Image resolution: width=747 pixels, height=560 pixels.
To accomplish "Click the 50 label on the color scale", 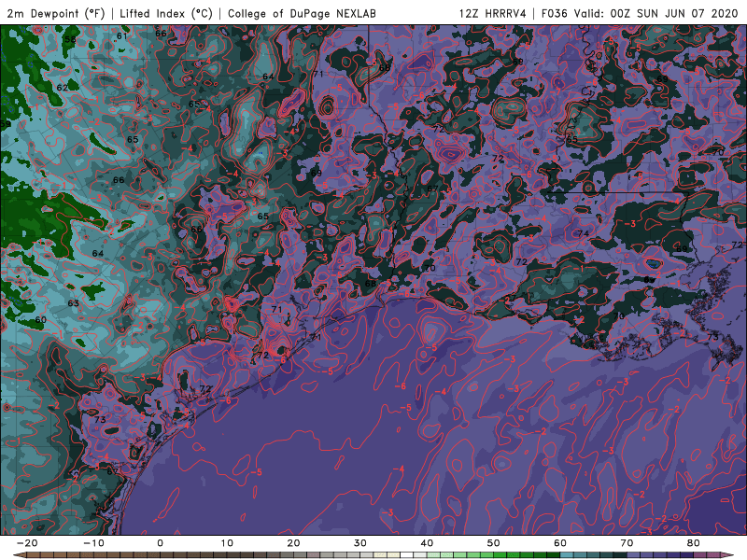I will (x=494, y=543).
